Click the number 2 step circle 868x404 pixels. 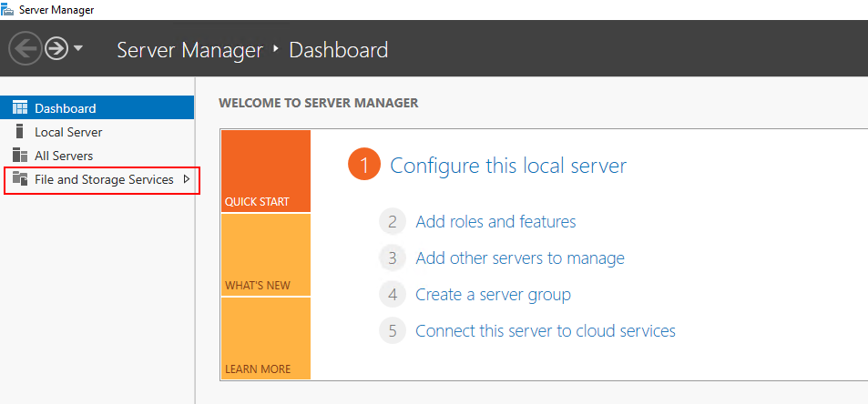(393, 222)
